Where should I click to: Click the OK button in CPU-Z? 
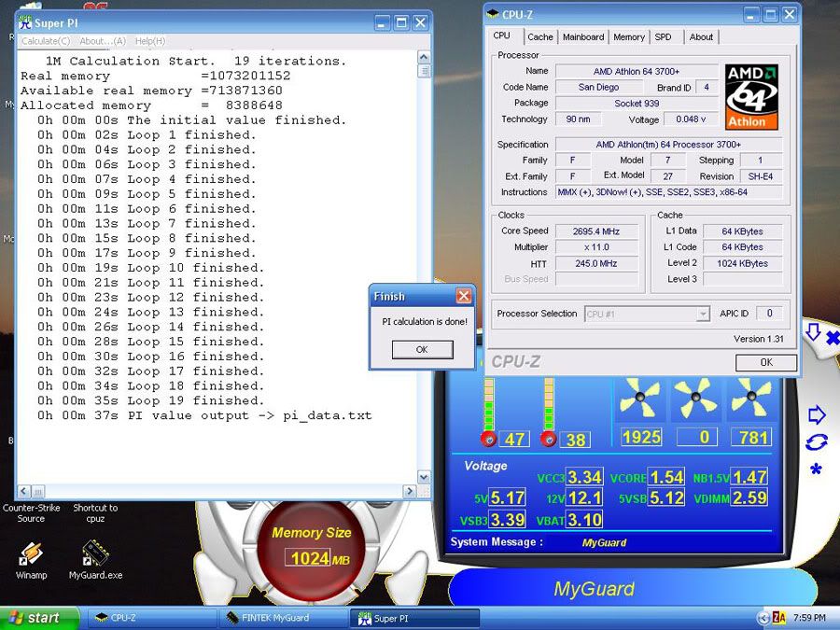point(766,362)
